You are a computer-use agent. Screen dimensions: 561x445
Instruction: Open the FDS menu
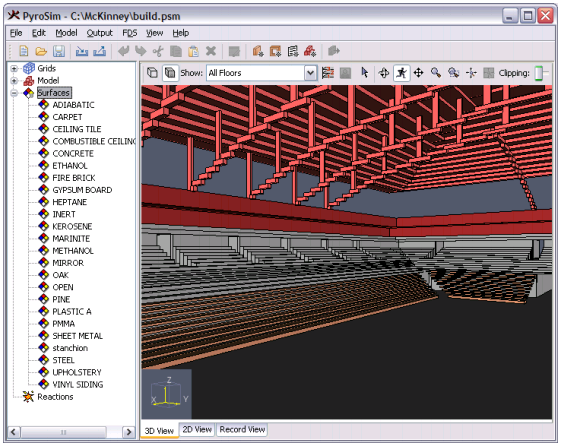(130, 33)
